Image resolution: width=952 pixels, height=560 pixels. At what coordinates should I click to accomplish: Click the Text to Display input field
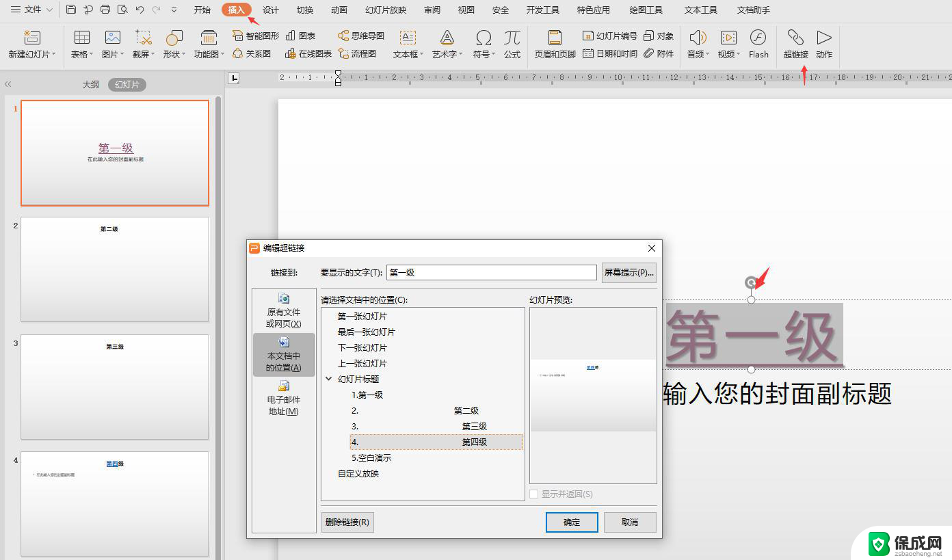coord(492,272)
